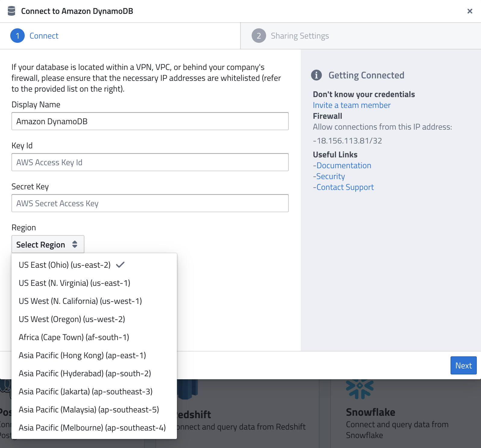Switch to the Sharing Settings tab
481x448 pixels.
click(300, 35)
